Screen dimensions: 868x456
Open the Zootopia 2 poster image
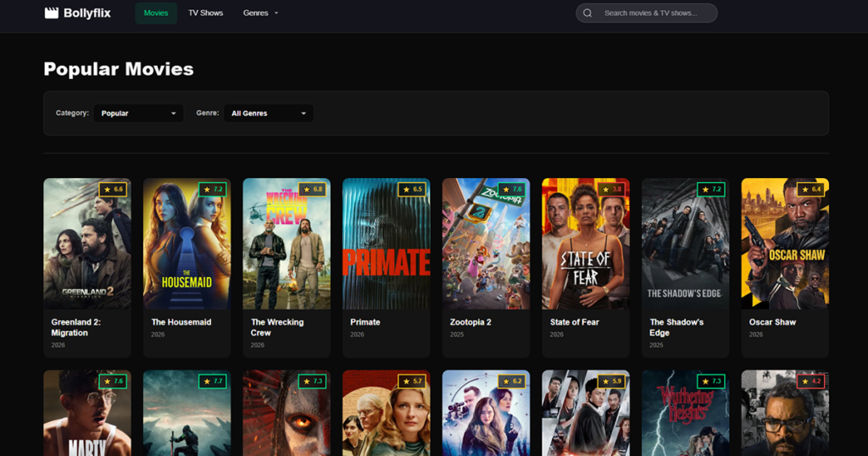(486, 243)
